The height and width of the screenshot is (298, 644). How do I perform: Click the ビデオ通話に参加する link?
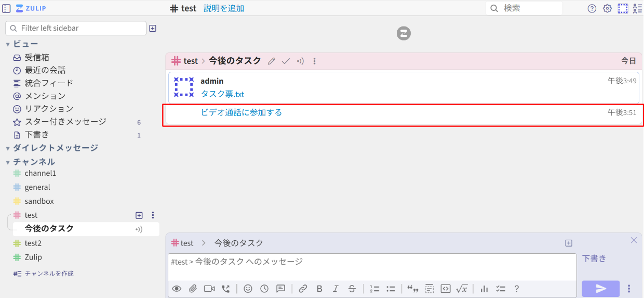click(241, 112)
